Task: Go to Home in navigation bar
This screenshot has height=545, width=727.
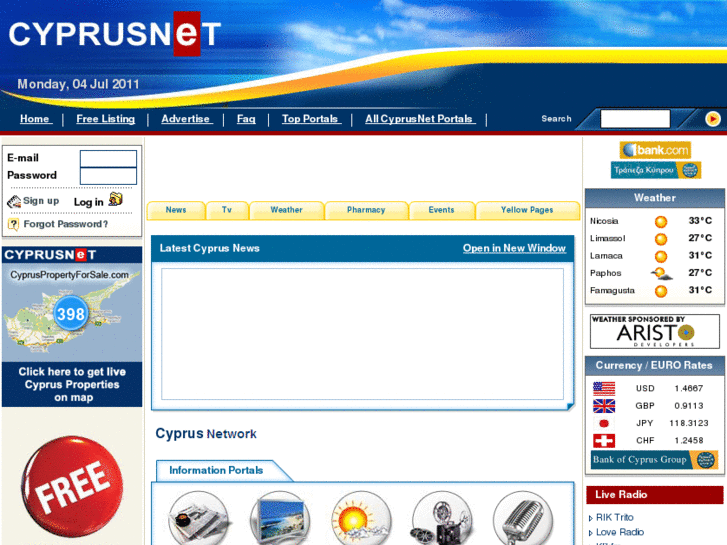Action: pyautogui.click(x=35, y=119)
